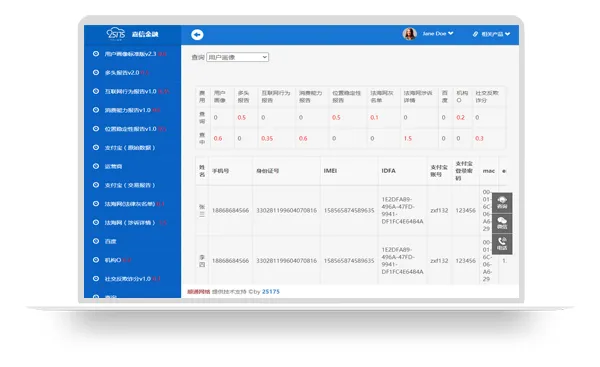Screen dimensions: 600x367
Task: Open 互联网行为报告v1.0 sidebar item
Action: tap(130, 91)
